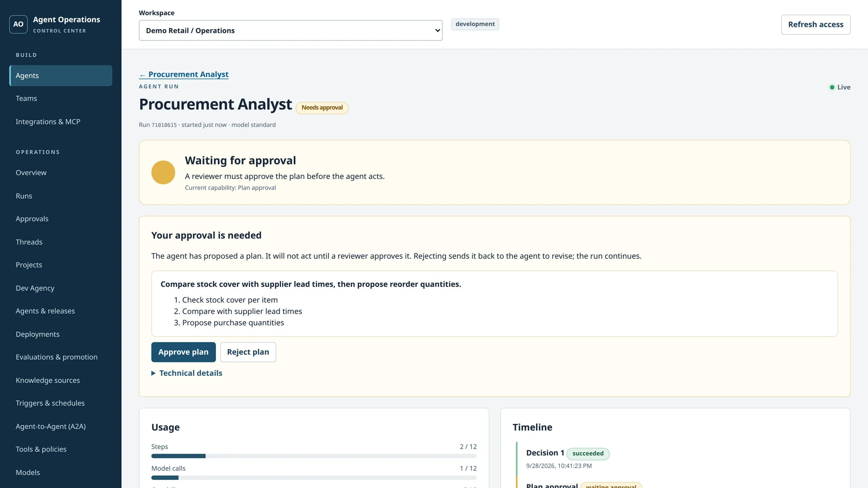
Task: Open the Approvals section
Action: [x=61, y=219]
